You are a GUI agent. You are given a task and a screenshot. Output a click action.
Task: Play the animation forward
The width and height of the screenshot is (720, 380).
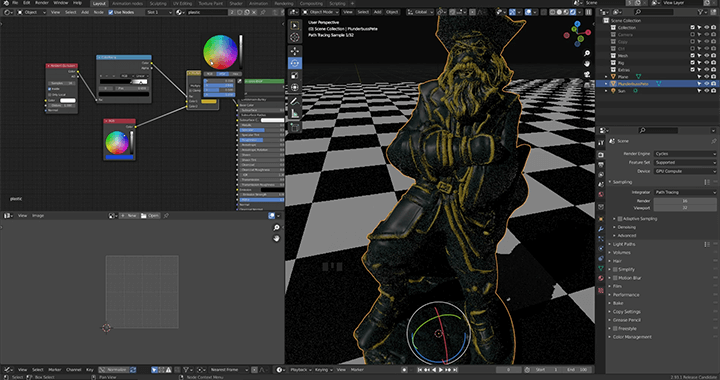point(441,369)
